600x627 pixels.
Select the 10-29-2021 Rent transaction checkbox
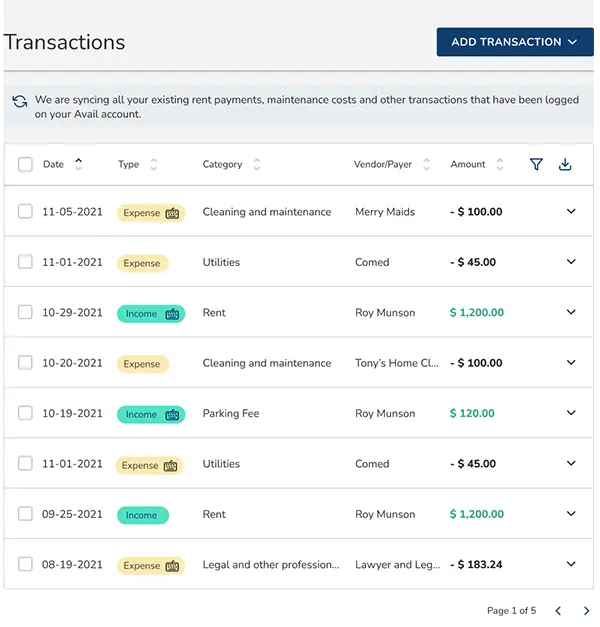(x=25, y=312)
